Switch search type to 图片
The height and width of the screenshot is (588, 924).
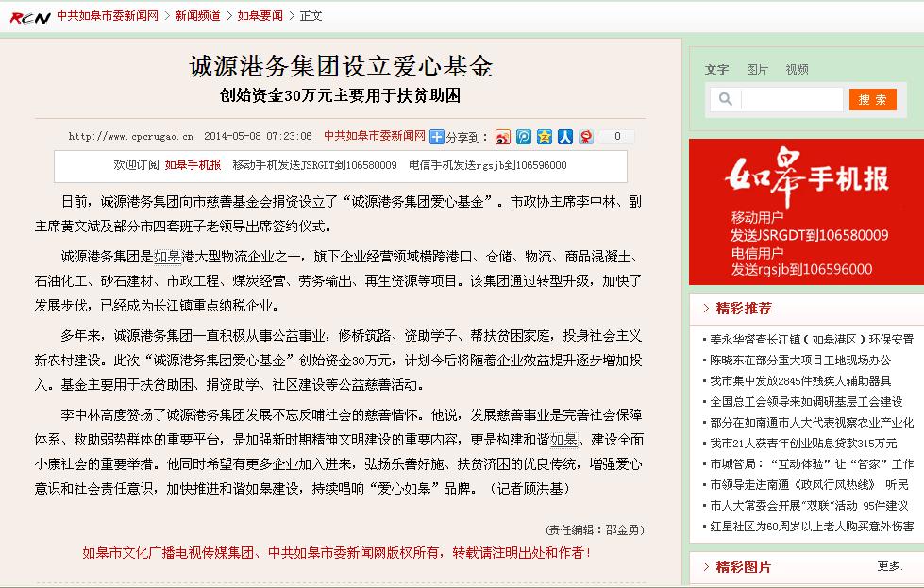point(757,70)
